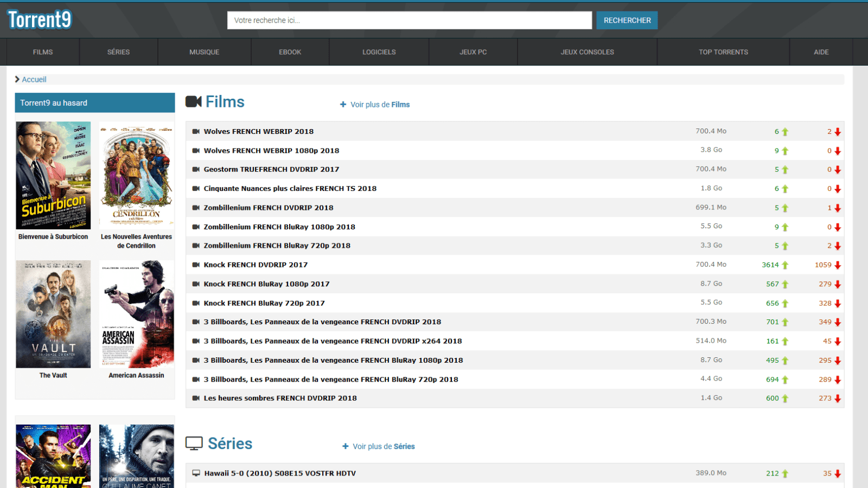Click green seed arrow on Knock DVDRIP row
Viewport: 868px width, 488px height.
[x=785, y=265]
